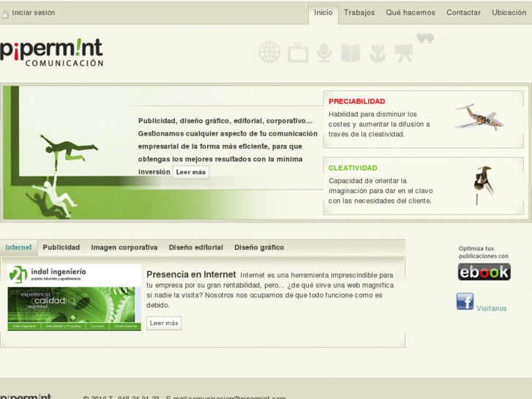
Task: Click the Visítanos Facebook link
Action: click(491, 308)
